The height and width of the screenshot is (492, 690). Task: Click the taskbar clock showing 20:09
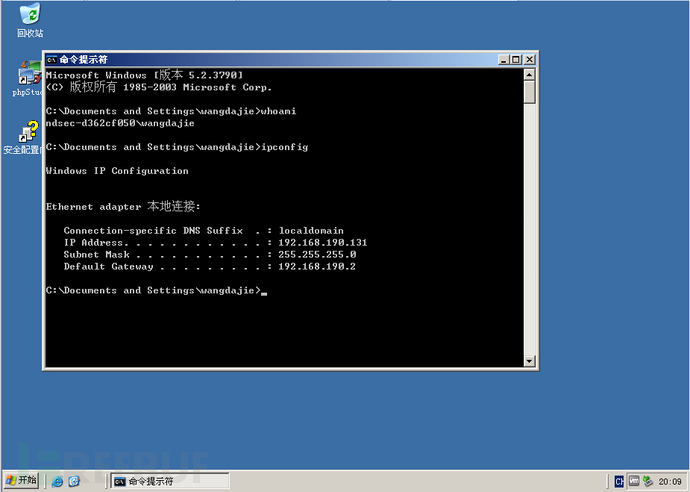tap(670, 481)
